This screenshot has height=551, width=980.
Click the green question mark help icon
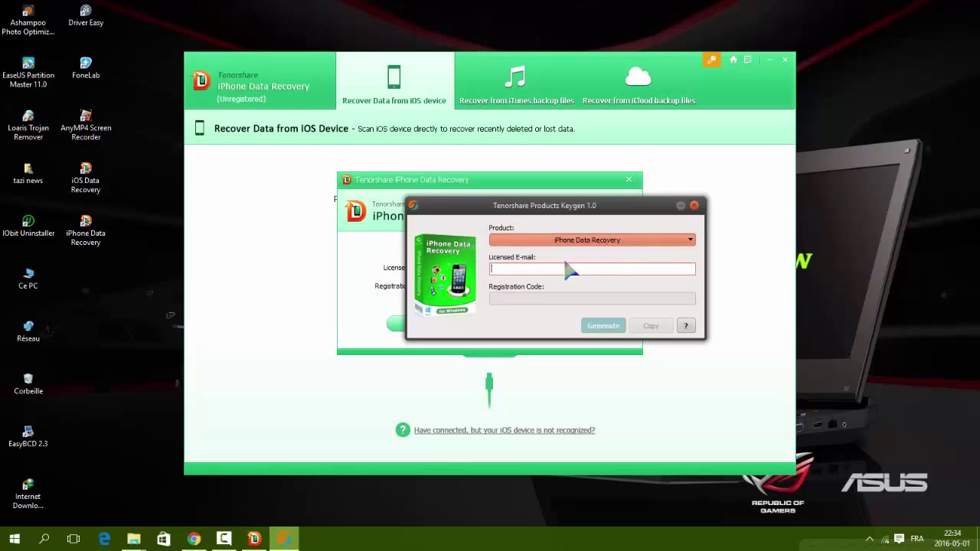[x=403, y=430]
